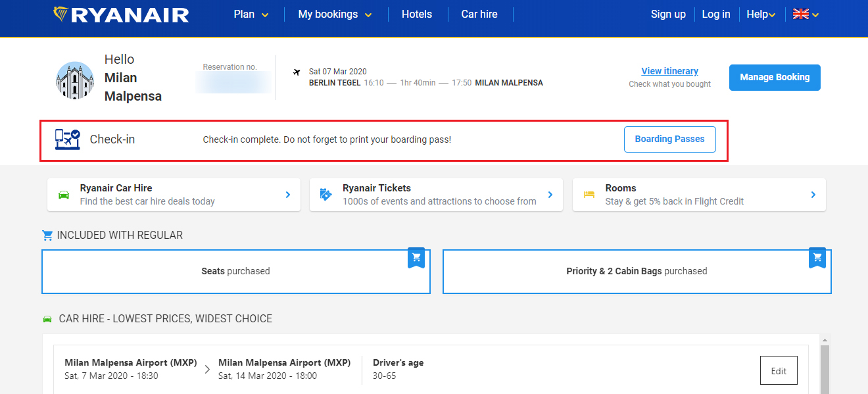Click the UK flag language icon
This screenshot has height=394, width=868.
pyautogui.click(x=800, y=14)
